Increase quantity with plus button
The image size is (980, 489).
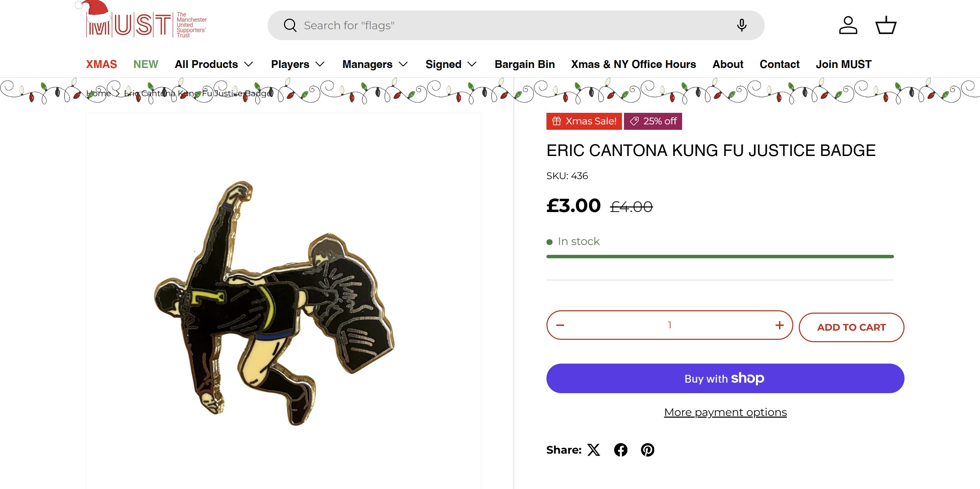pos(779,325)
